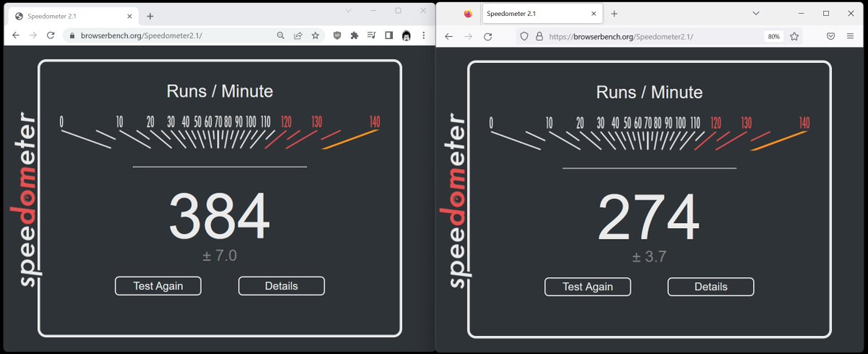Open Details in the Chrome window
This screenshot has width=868, height=354.
[x=281, y=286]
